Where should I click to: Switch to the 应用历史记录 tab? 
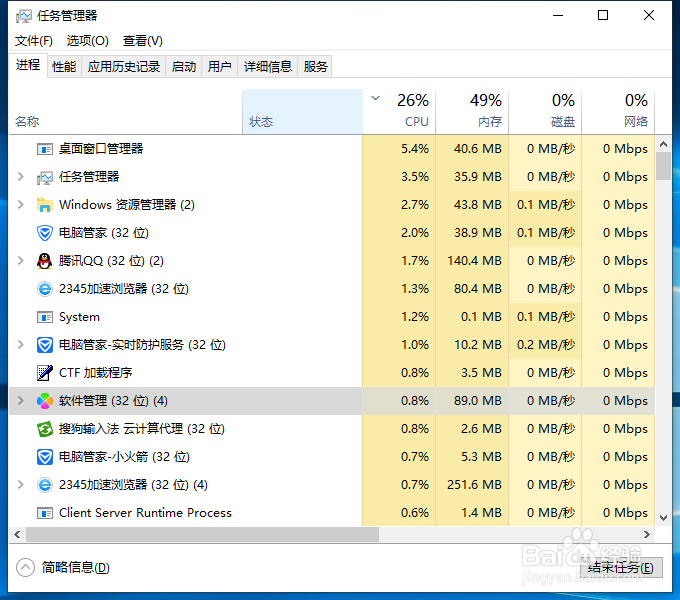(x=124, y=67)
